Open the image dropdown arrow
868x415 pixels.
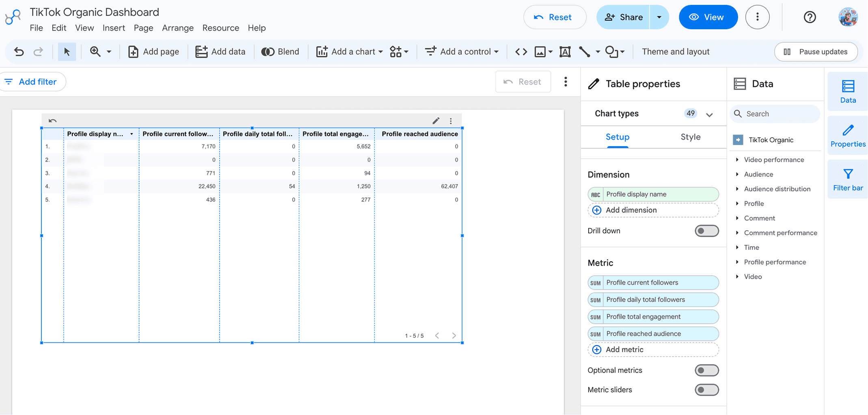pos(551,52)
